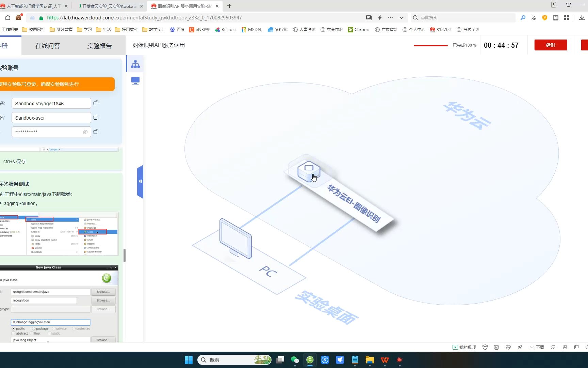This screenshot has width=588, height=368.
Task: Switch to 人工智能入门级学习认证 browser tab
Action: coord(33,6)
